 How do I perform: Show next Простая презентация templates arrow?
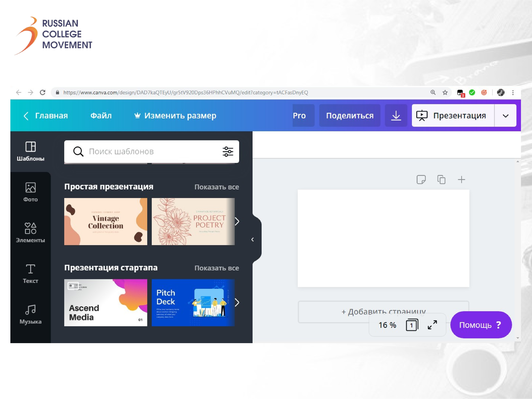(x=237, y=221)
